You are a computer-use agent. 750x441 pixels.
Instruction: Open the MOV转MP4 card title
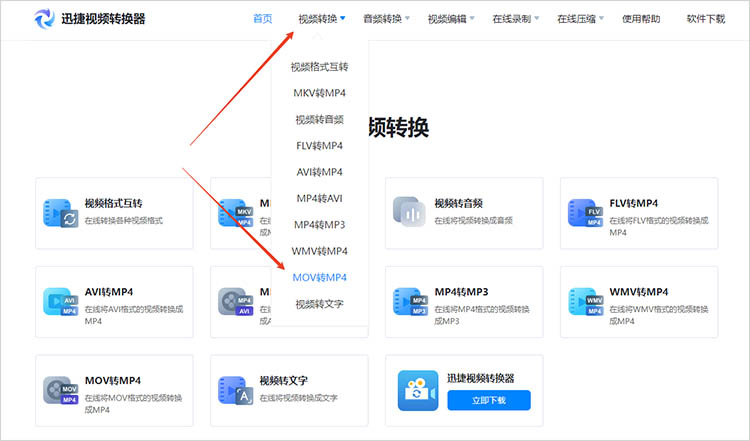[113, 380]
